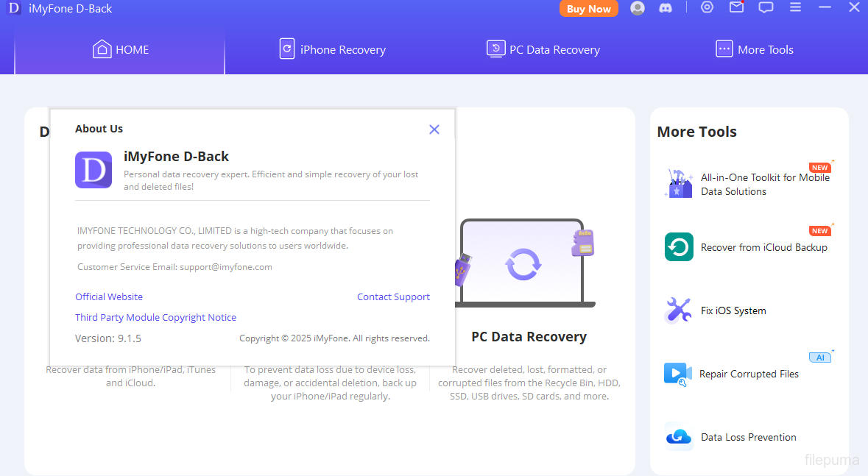The image size is (868, 476).
Task: Switch to the iPhone Recovery tab
Action: click(x=333, y=50)
